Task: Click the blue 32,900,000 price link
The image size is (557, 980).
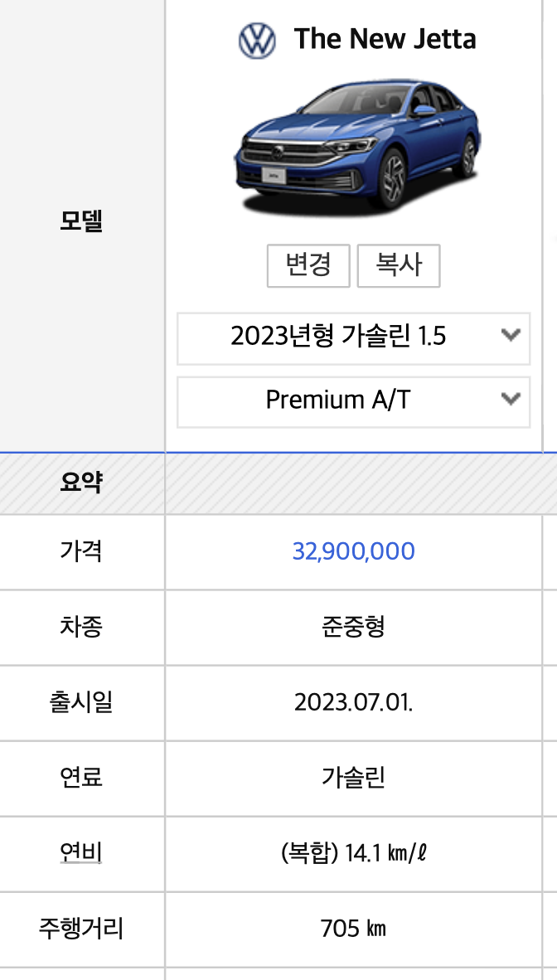Action: click(x=353, y=551)
